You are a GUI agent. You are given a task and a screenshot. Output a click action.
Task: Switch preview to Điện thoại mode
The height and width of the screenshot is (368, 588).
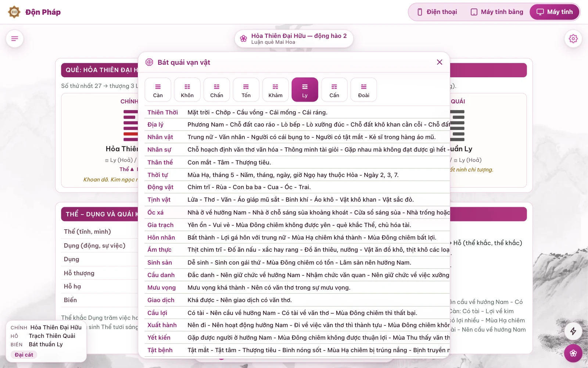[x=437, y=12]
